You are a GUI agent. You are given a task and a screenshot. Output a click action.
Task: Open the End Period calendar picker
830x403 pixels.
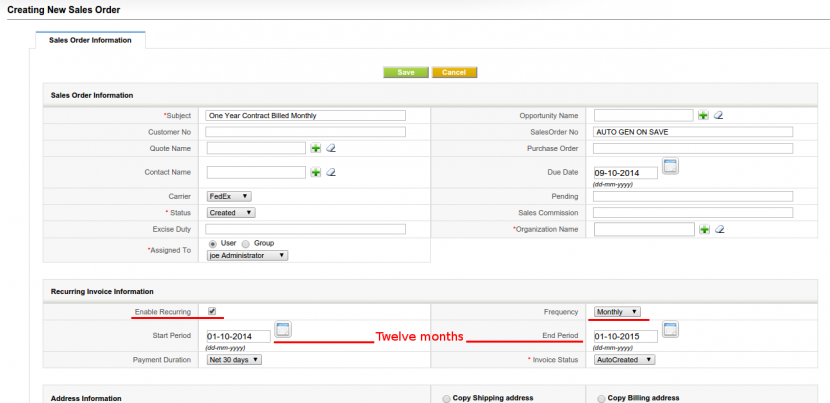point(670,330)
